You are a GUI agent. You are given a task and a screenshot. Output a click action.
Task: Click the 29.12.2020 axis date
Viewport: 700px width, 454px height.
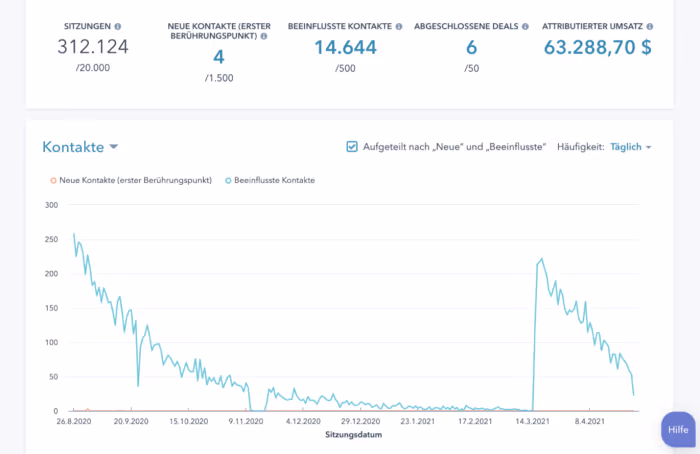(x=360, y=421)
